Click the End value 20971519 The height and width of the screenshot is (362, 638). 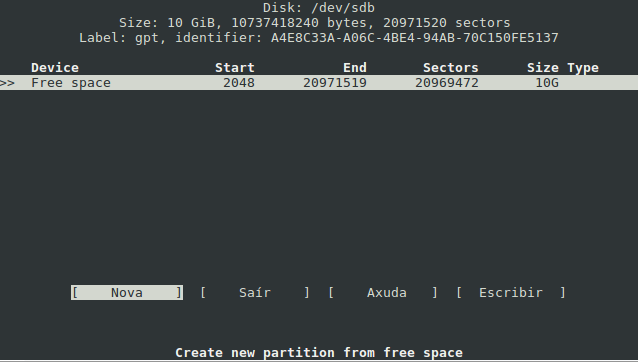click(x=335, y=83)
